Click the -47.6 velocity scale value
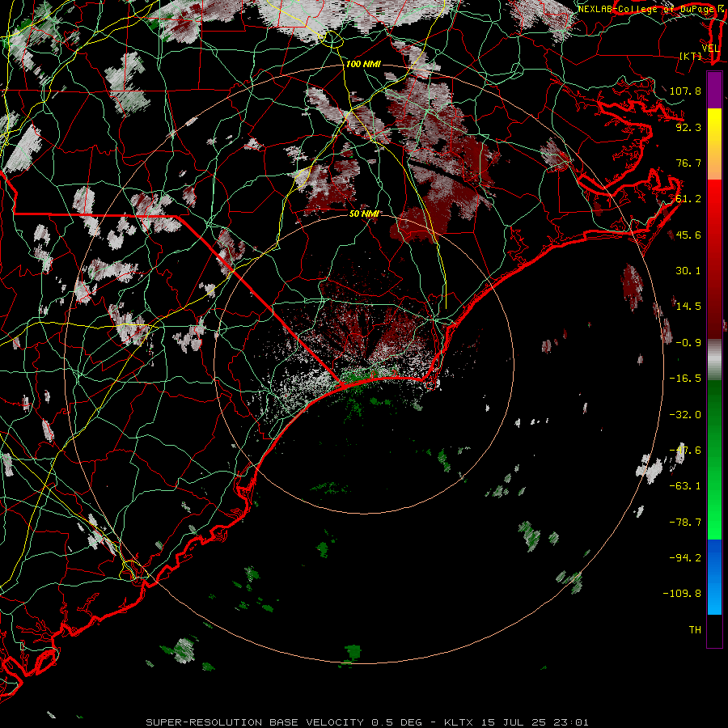The image size is (728, 728). (x=685, y=451)
